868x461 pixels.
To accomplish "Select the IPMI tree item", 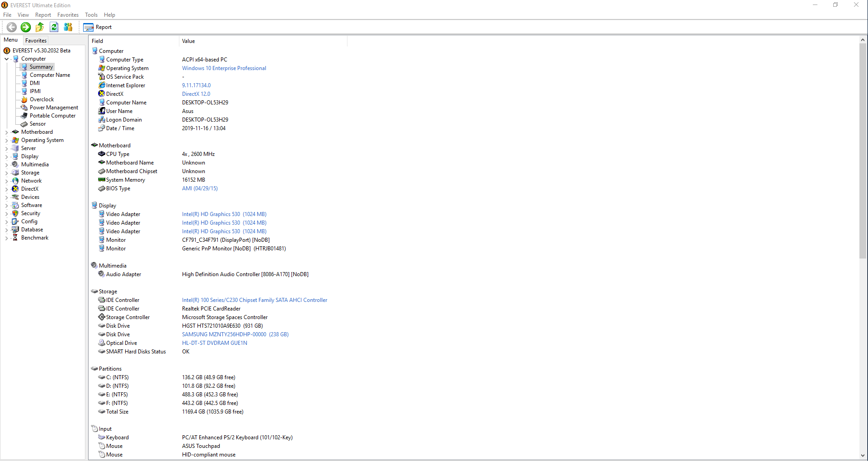I will pos(35,91).
